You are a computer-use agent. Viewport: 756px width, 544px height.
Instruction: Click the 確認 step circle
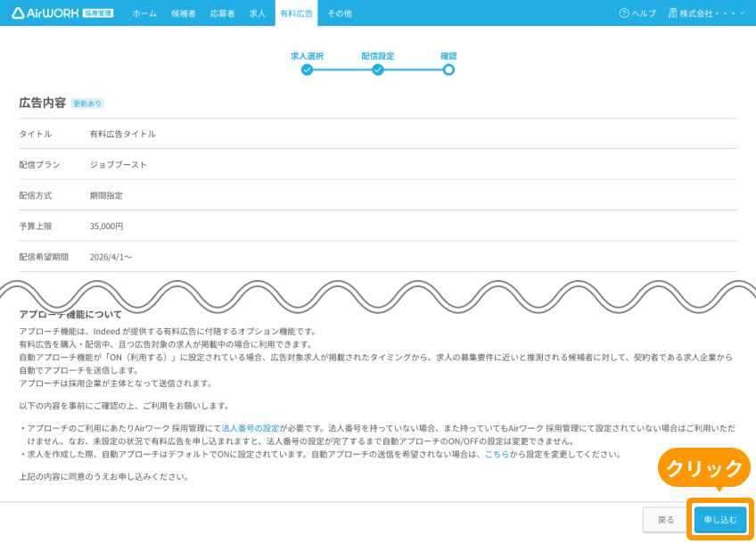(449, 70)
